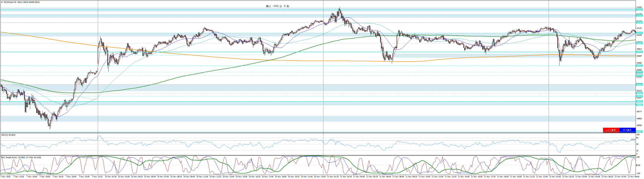
Task: Select the 51077 price level label
Action: click(x=639, y=33)
